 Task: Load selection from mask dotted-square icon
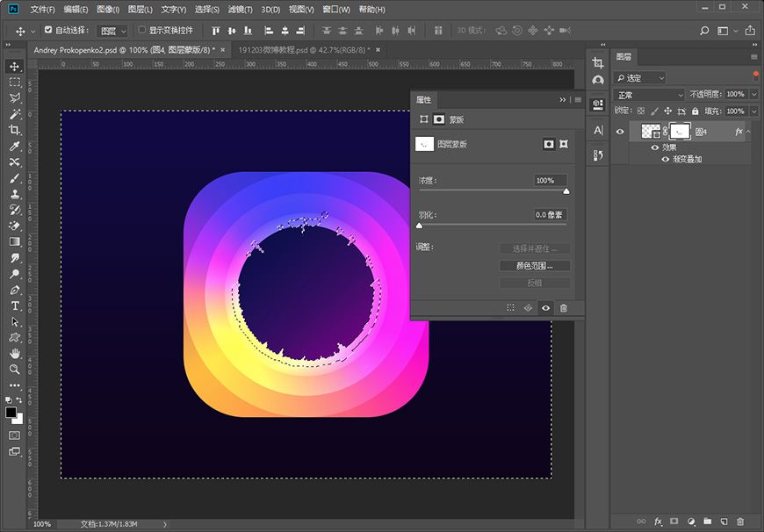click(x=510, y=308)
